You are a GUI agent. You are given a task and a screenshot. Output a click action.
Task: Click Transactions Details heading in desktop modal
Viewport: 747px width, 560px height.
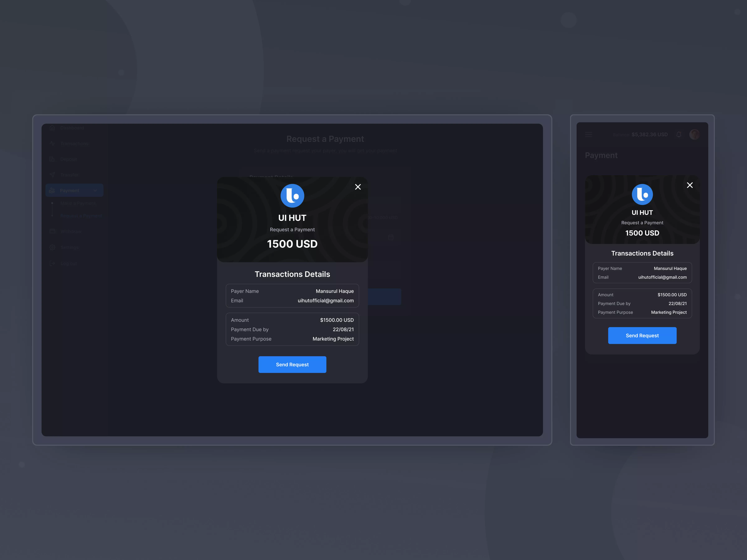tap(292, 274)
